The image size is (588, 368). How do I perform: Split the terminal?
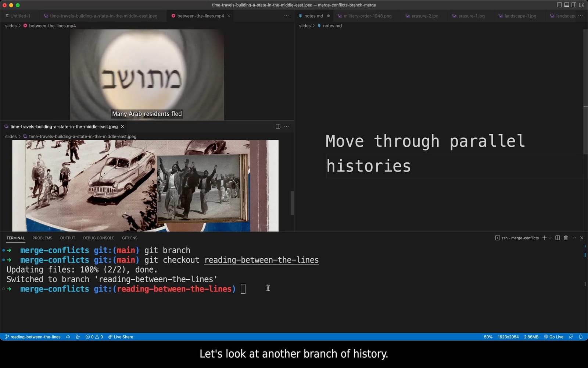pos(557,238)
